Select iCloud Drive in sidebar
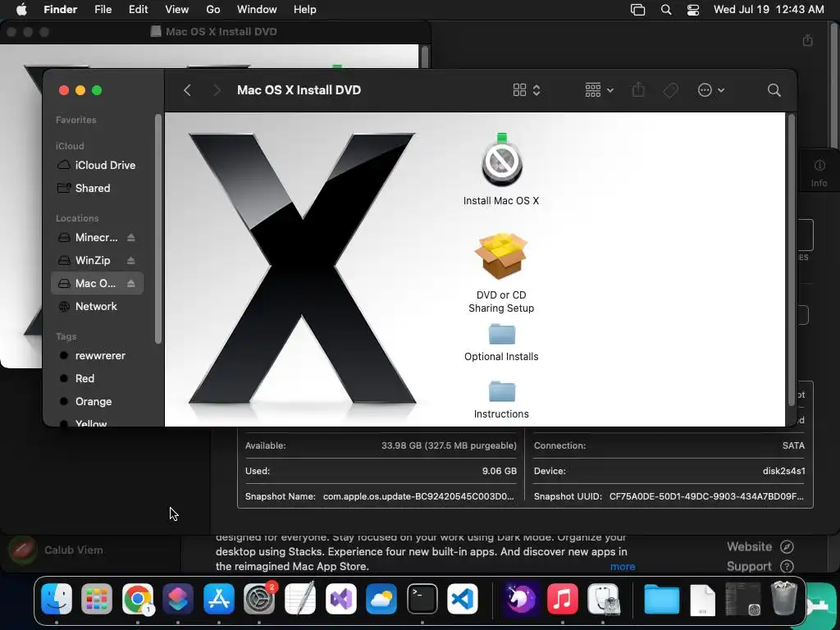 click(x=97, y=165)
